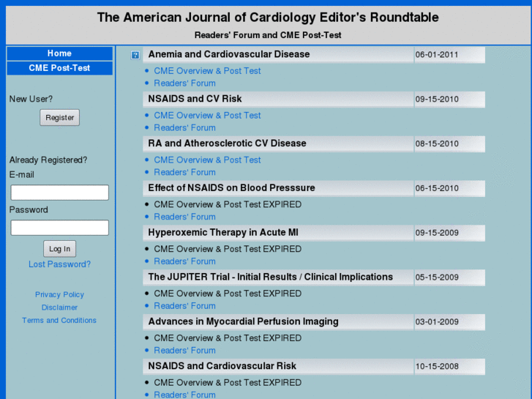The image size is (532, 399).
Task: Select the heading Advances in Myocardial Perfusion Imaging
Action: coord(243,321)
